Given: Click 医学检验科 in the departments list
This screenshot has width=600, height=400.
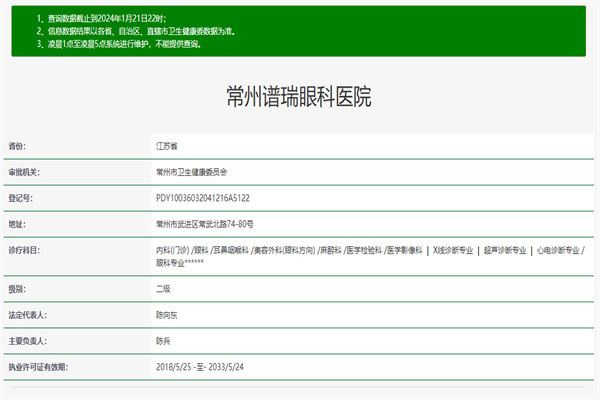Looking at the screenshot, I should (x=364, y=250).
